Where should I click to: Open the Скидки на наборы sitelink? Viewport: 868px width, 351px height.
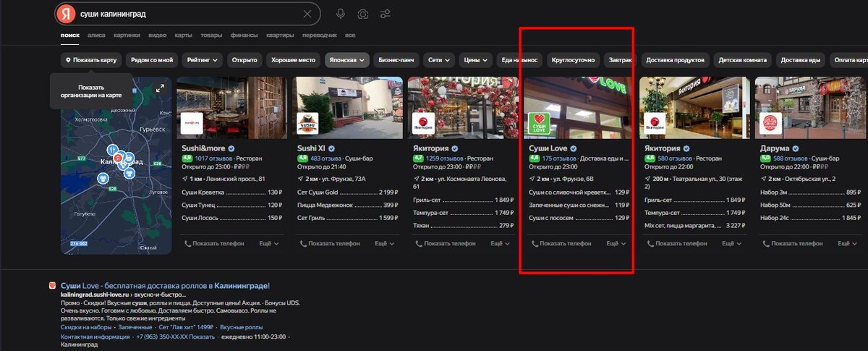[x=85, y=327]
